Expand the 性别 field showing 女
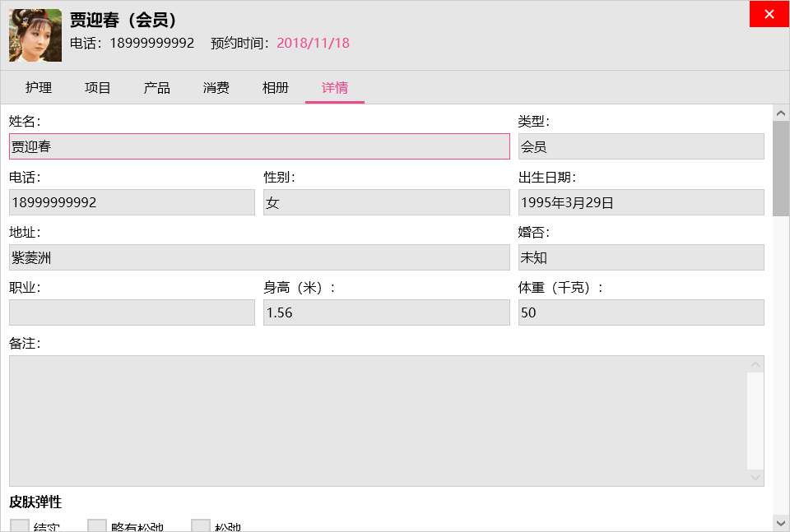This screenshot has height=532, width=790. [386, 202]
